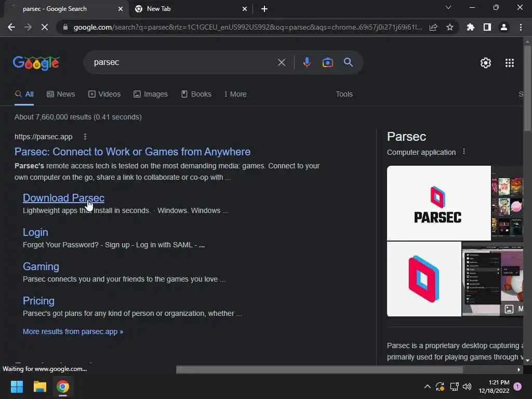Clear the search box text
Image resolution: width=532 pixels, height=399 pixels.
281,62
